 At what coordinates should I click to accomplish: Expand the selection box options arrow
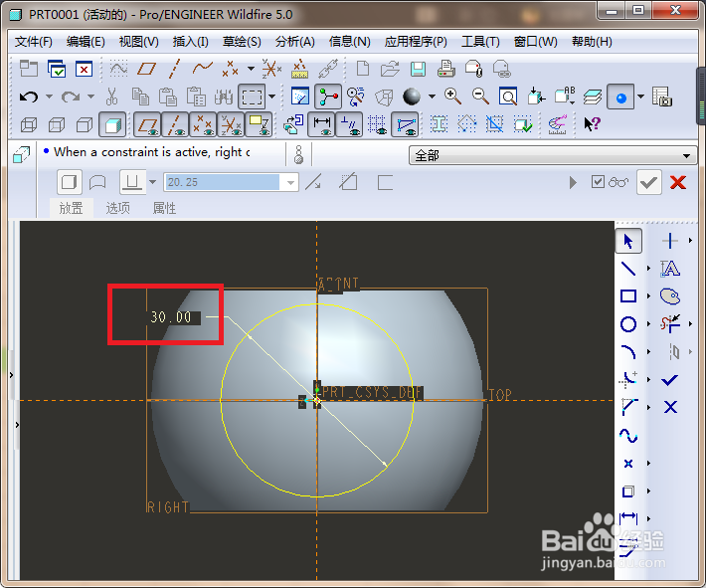pos(271,97)
